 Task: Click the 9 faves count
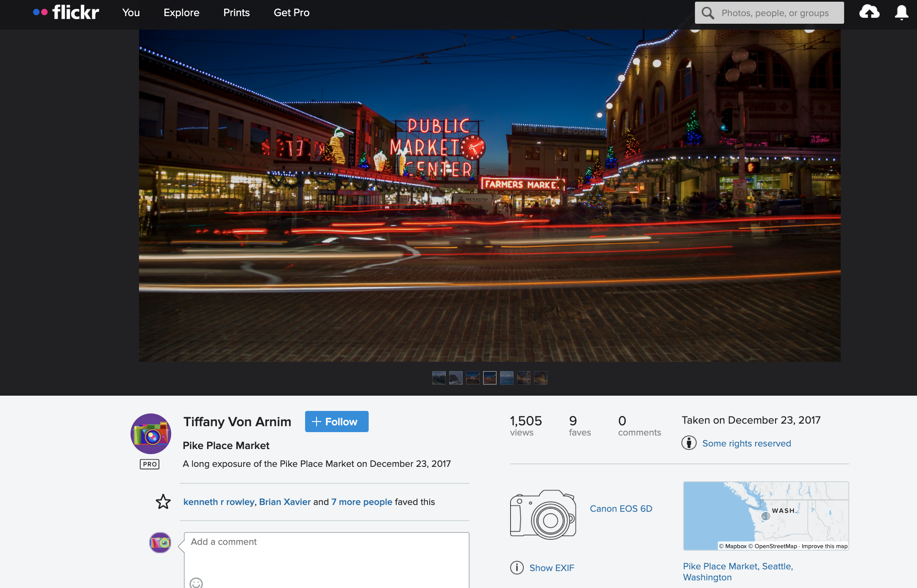coord(580,426)
